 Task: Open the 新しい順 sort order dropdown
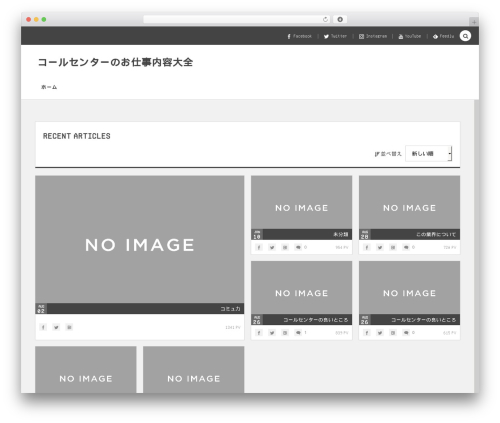coord(429,154)
